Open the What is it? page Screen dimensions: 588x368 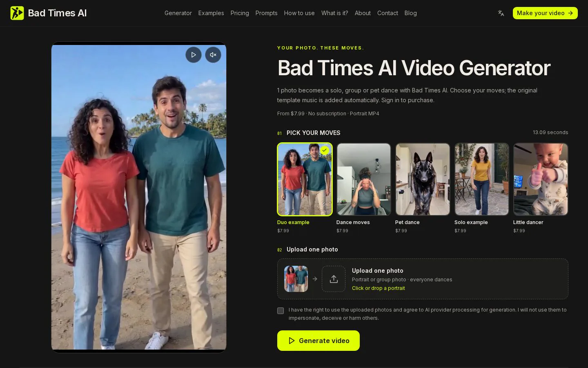point(335,13)
